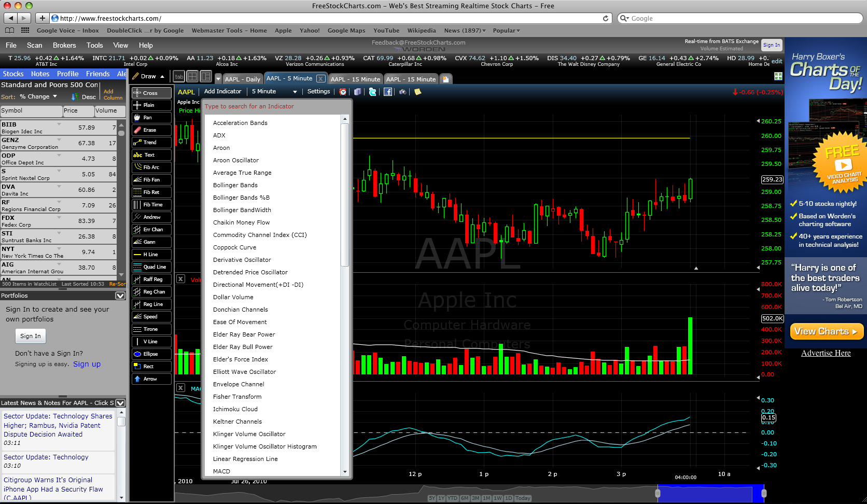Screen dimensions: 867x504
Task: Pick the Erase drawing tool
Action: click(x=151, y=130)
